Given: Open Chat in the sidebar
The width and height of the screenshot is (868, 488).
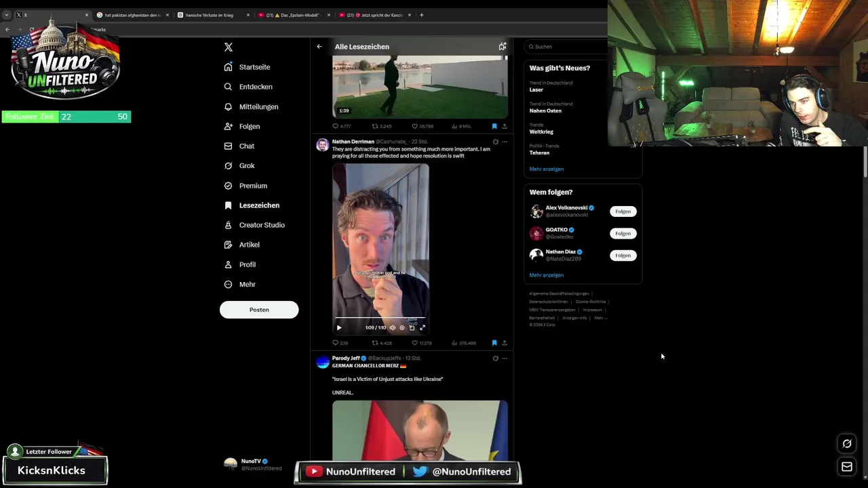Looking at the screenshot, I should pos(239,146).
